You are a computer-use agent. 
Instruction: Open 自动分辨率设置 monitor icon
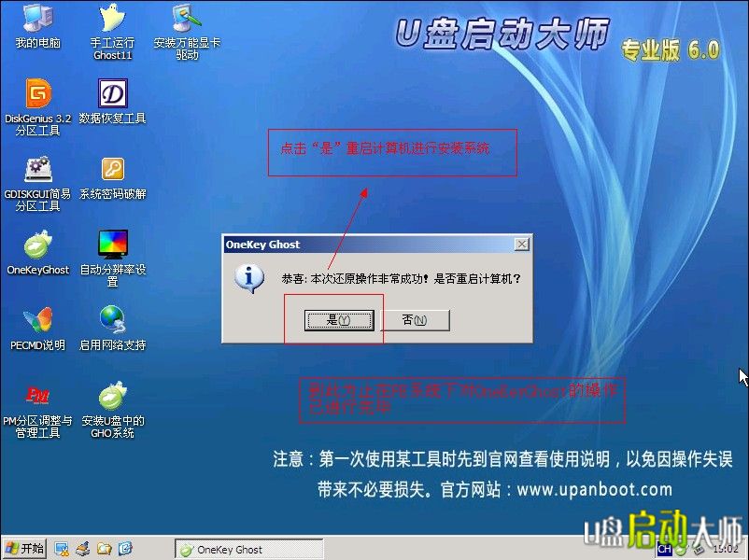point(112,258)
